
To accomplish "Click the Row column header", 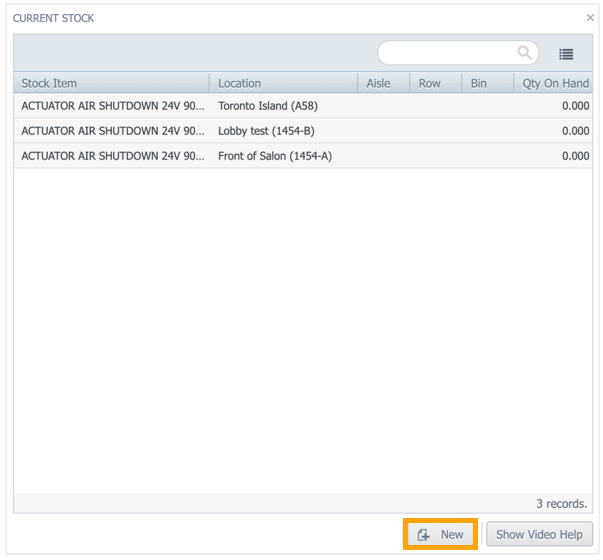I will coord(435,83).
